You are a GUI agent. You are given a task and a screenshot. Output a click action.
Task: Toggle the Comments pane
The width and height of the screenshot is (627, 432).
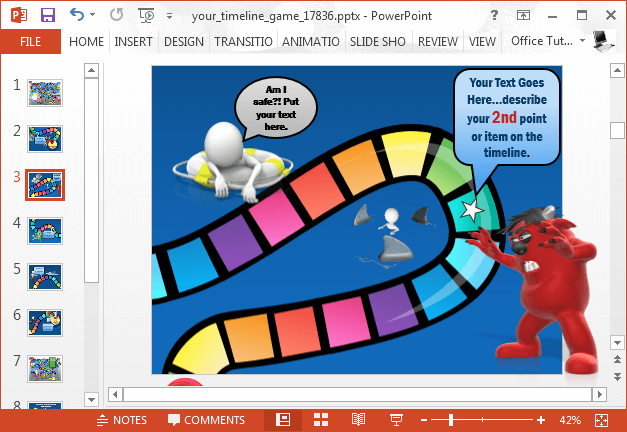click(x=206, y=420)
